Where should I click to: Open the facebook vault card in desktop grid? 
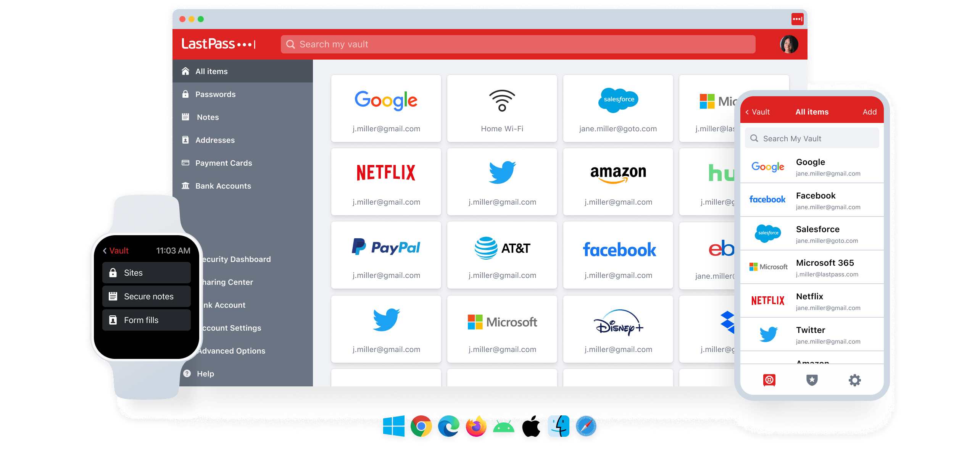618,255
